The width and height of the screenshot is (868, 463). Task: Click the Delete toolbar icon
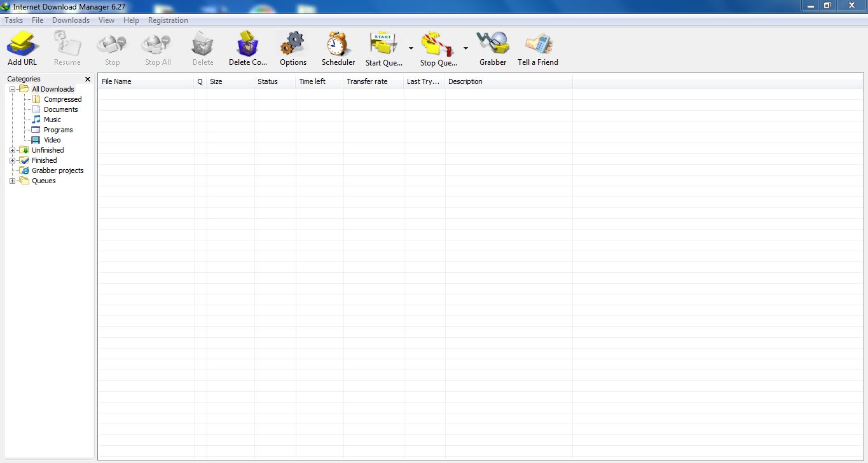pos(202,45)
